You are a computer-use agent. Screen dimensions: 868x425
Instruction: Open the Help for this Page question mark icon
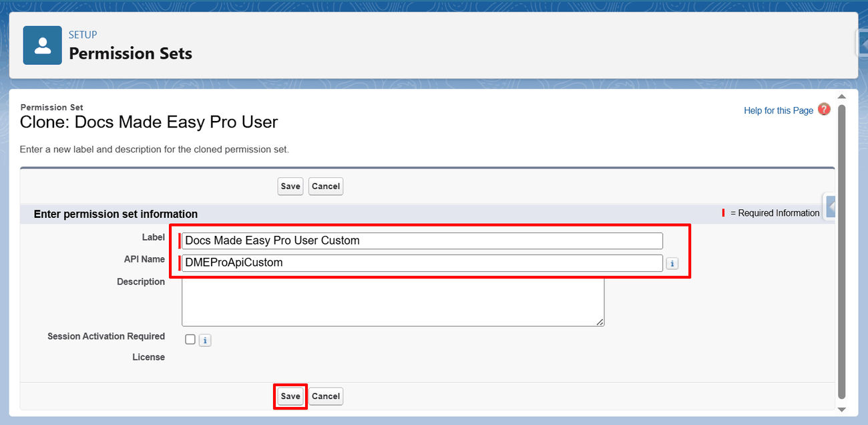[824, 110]
